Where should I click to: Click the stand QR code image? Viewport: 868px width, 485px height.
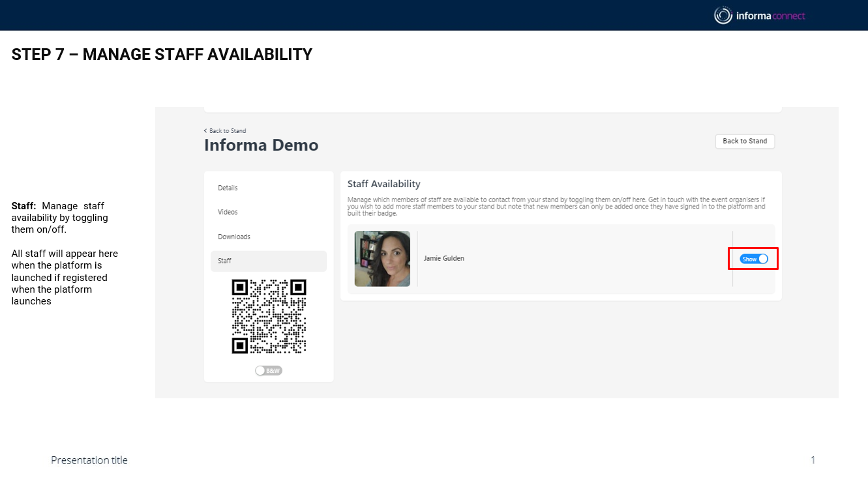[x=269, y=316]
